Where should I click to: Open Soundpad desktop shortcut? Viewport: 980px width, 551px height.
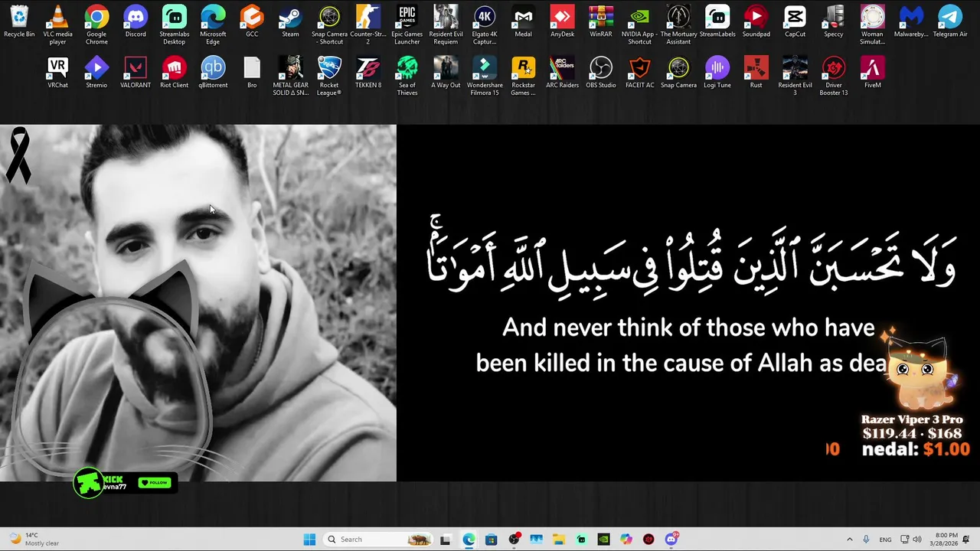756,21
